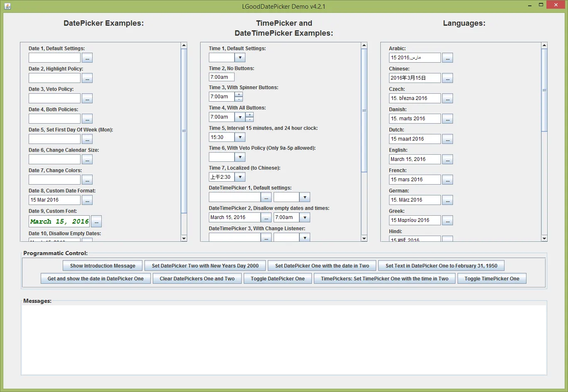This screenshot has width=568, height=392.
Task: Click the Date 8 field showing 15 Mar 2016
Action: tap(54, 200)
